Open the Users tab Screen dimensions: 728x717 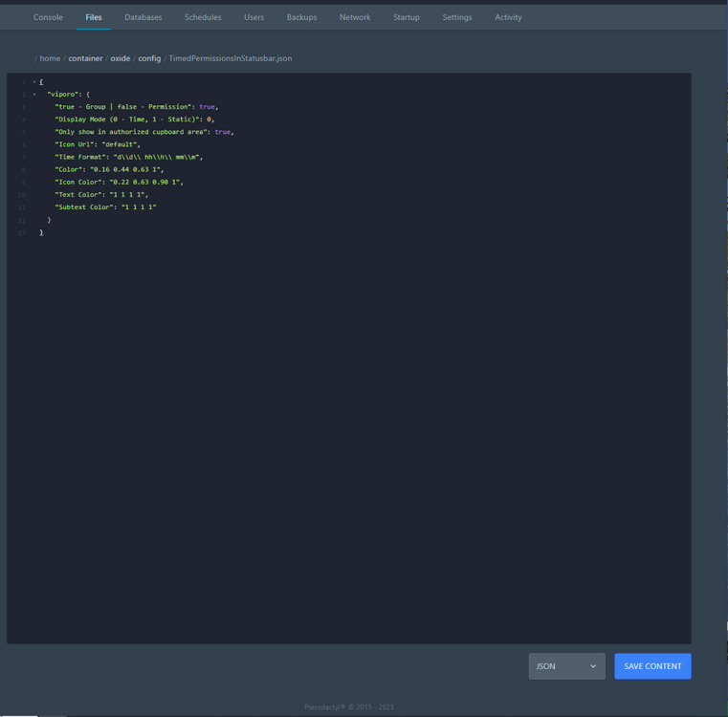point(254,17)
